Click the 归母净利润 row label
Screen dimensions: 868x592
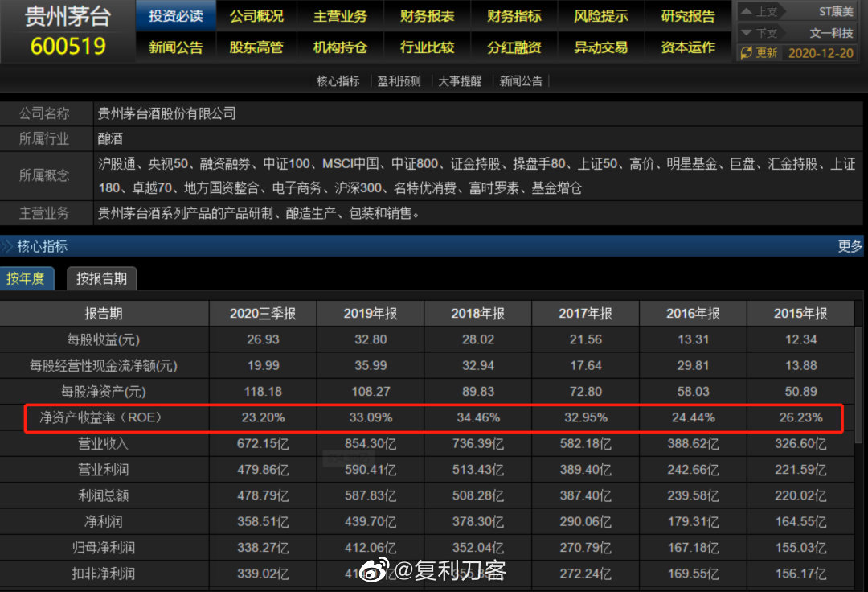[x=104, y=548]
